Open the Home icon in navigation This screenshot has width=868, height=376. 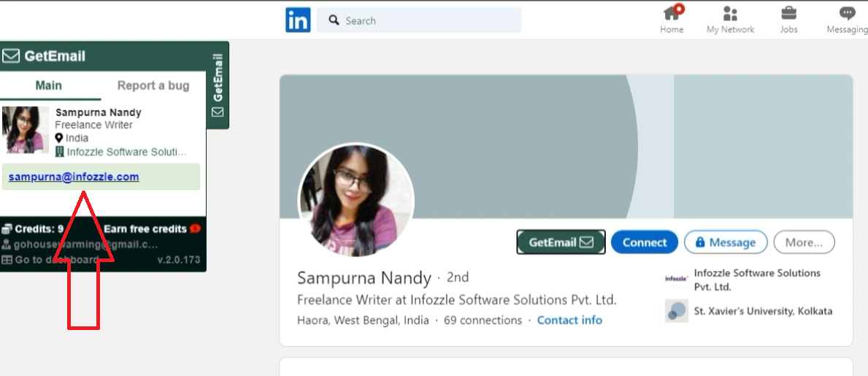tap(672, 13)
